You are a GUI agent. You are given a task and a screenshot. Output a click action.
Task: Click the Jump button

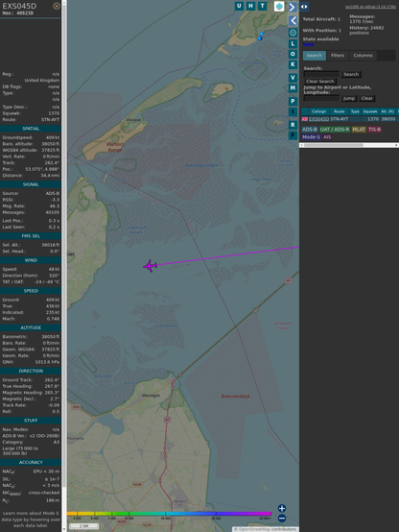(x=349, y=98)
